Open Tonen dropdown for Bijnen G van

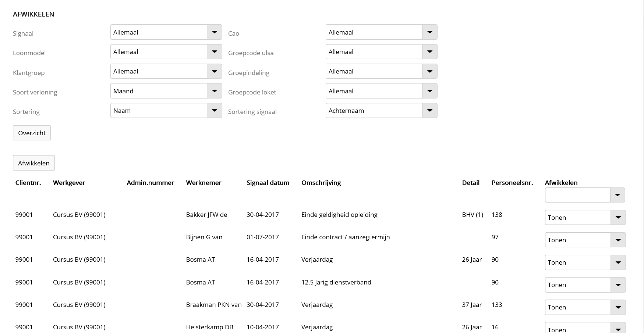pos(585,240)
